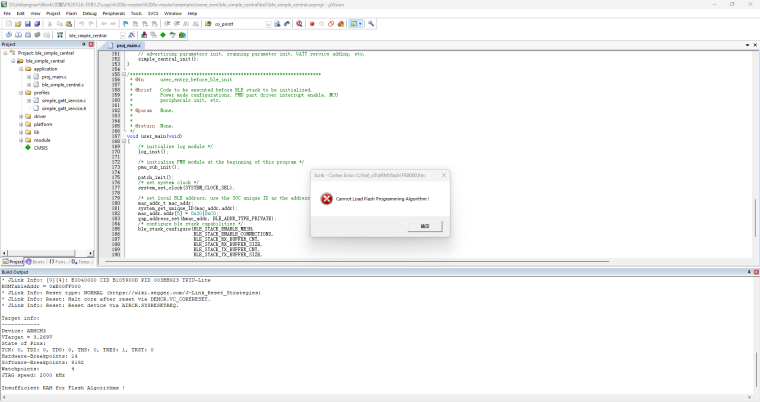Expand the lib folder
The width and height of the screenshot is (760, 402).
click(x=21, y=132)
